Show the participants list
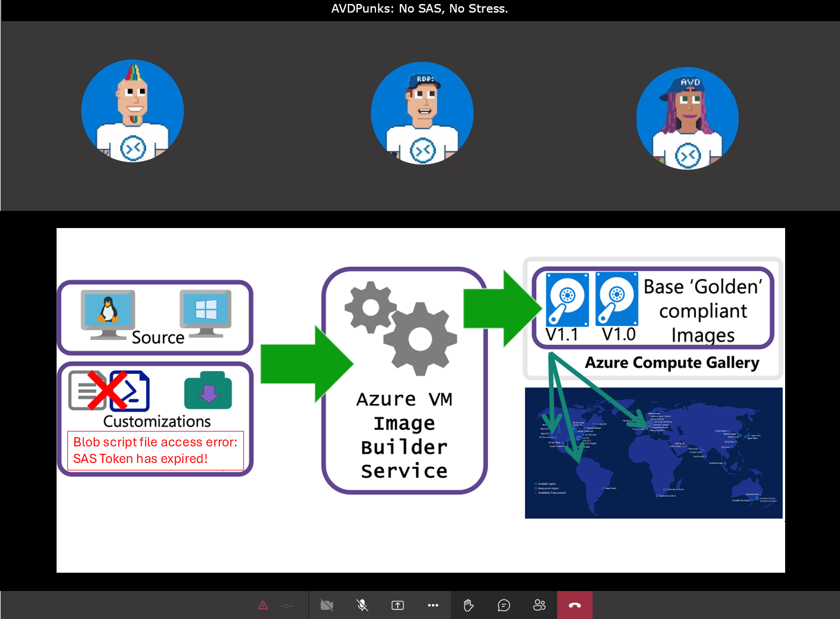 point(539,605)
